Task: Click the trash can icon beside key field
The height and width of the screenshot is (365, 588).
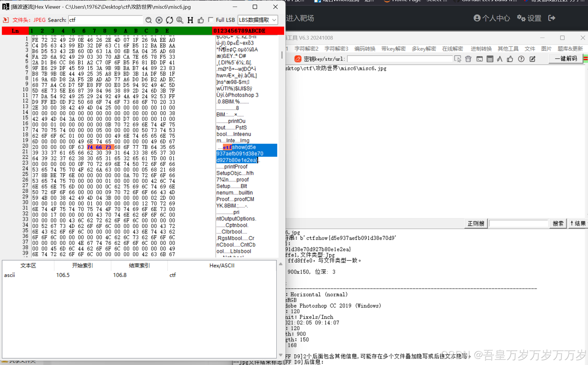Action: pos(468,59)
